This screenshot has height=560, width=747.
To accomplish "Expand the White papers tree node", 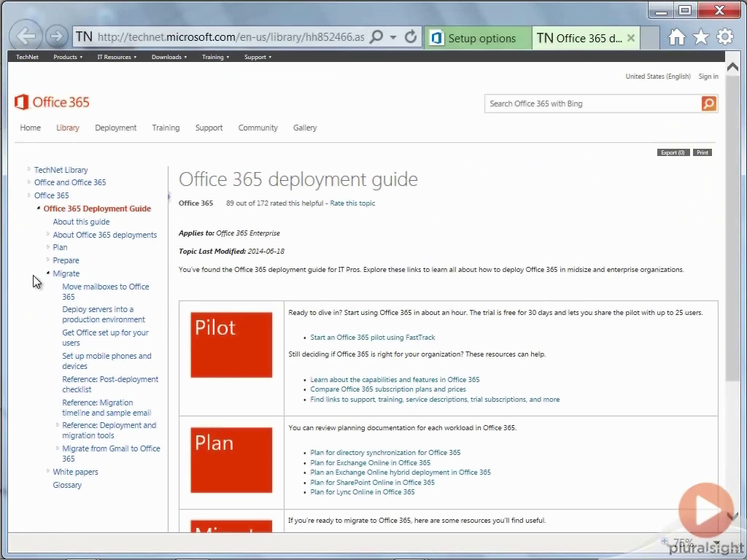I will click(x=48, y=471).
